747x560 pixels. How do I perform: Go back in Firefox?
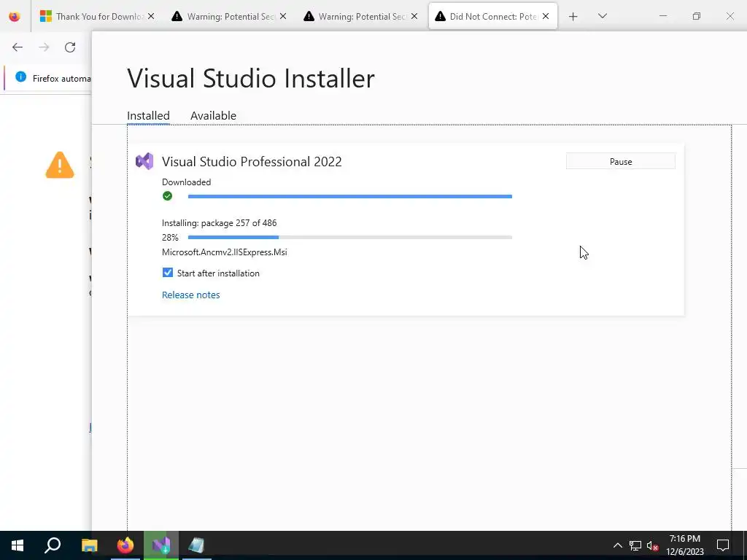click(x=18, y=47)
